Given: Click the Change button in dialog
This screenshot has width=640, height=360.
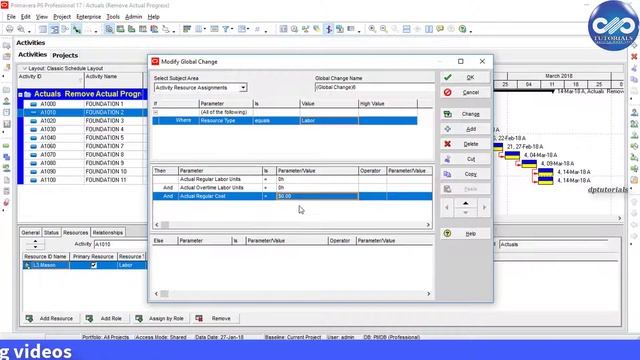Looking at the screenshot, I should tap(465, 114).
